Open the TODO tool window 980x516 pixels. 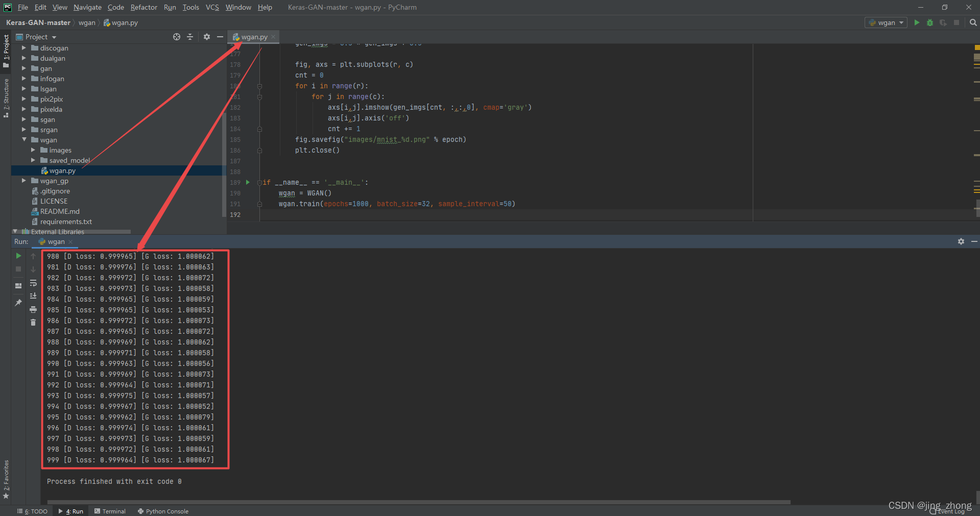[x=32, y=511]
